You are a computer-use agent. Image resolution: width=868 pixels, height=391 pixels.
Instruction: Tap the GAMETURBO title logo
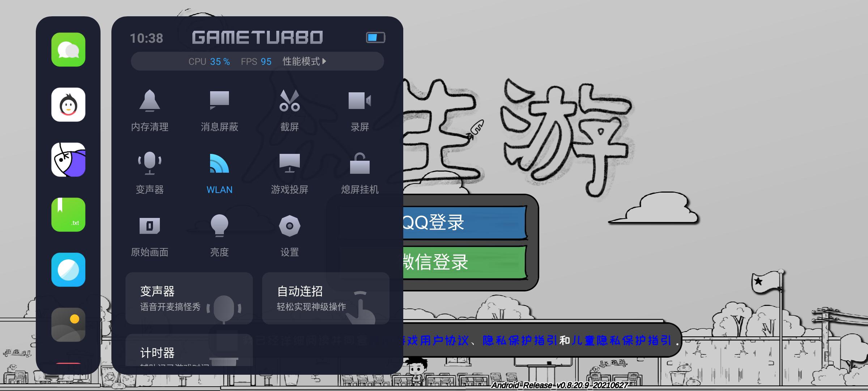pyautogui.click(x=257, y=37)
